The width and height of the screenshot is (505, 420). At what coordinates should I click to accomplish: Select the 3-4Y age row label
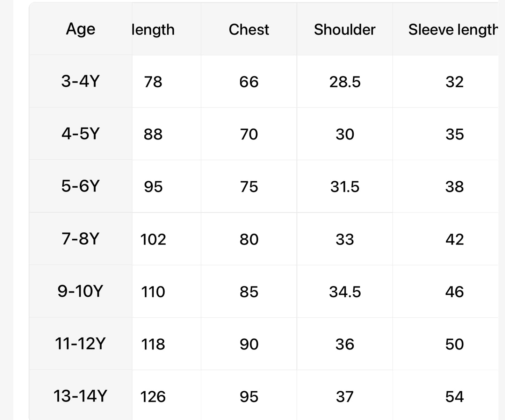tap(80, 81)
